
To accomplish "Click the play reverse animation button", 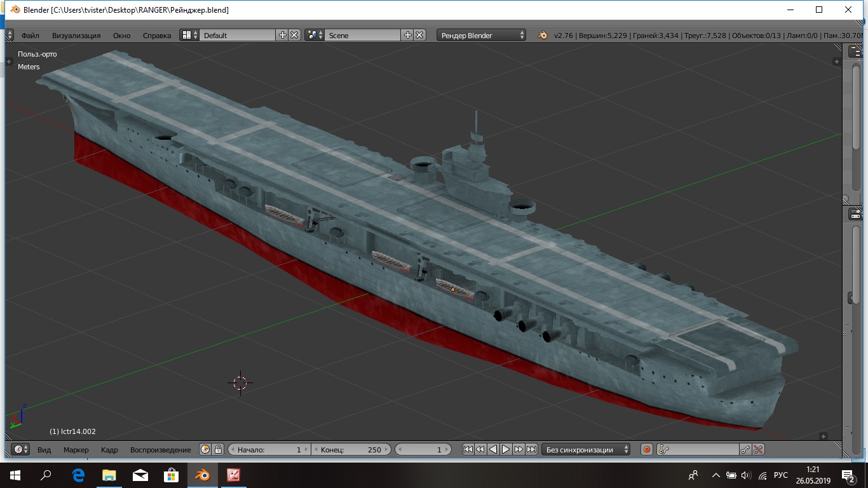I will coord(493,449).
